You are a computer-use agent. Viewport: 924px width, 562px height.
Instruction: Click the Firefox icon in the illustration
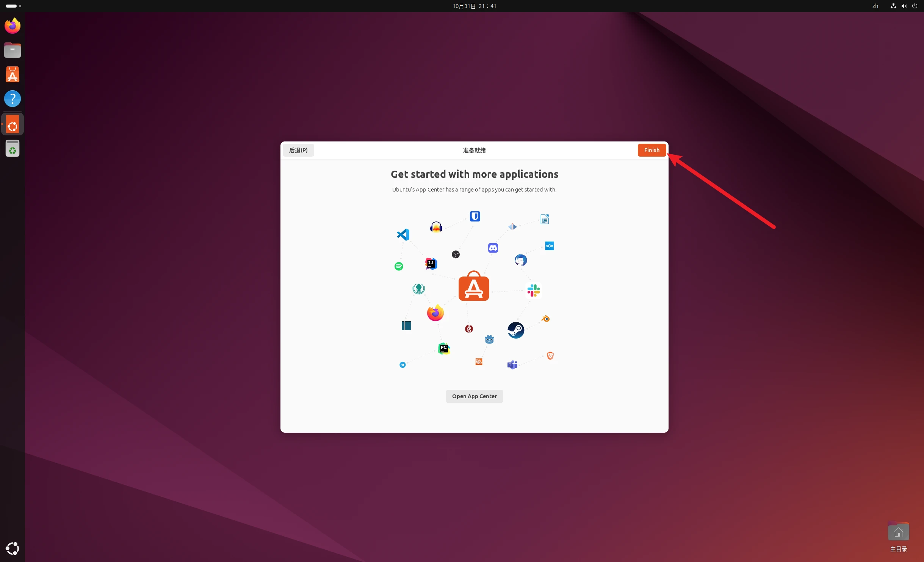[x=435, y=313]
